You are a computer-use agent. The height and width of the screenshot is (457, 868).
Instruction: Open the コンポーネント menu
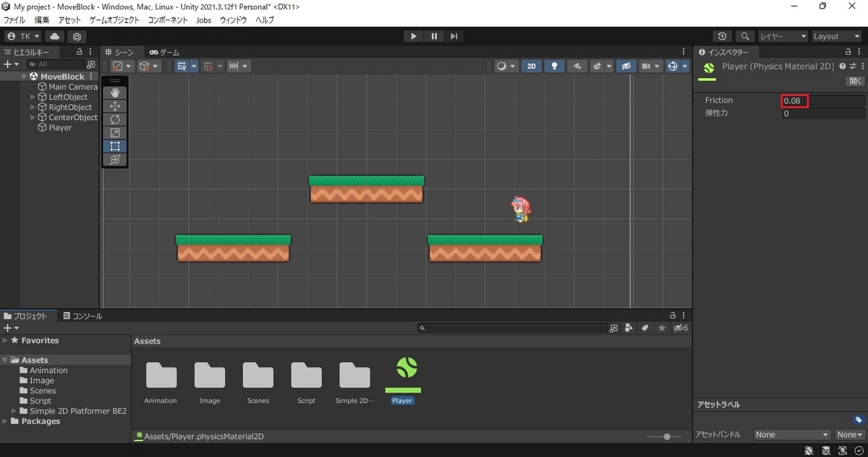click(168, 20)
